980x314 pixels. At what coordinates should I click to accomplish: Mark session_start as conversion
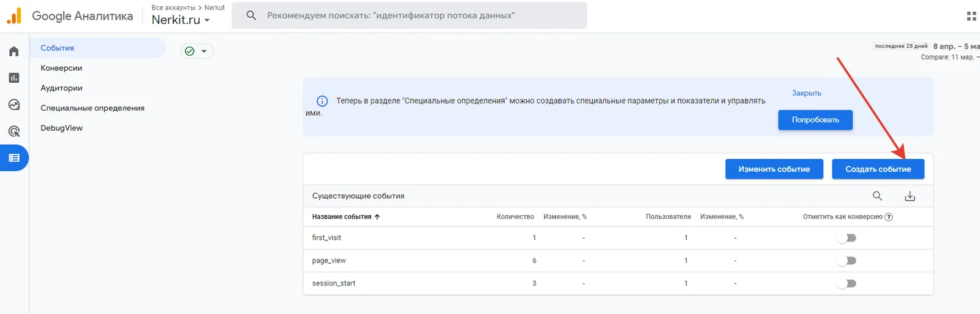tap(847, 283)
